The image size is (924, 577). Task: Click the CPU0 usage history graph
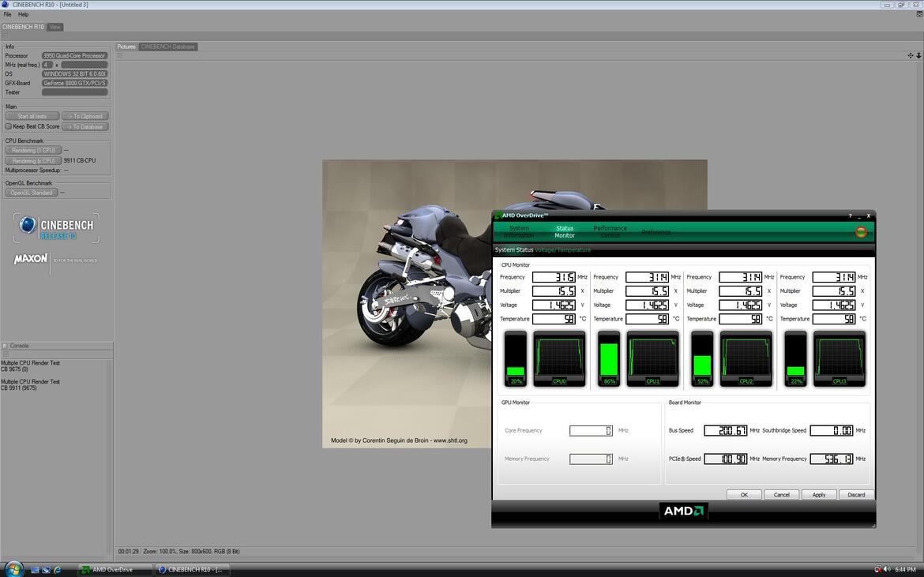[x=559, y=358]
